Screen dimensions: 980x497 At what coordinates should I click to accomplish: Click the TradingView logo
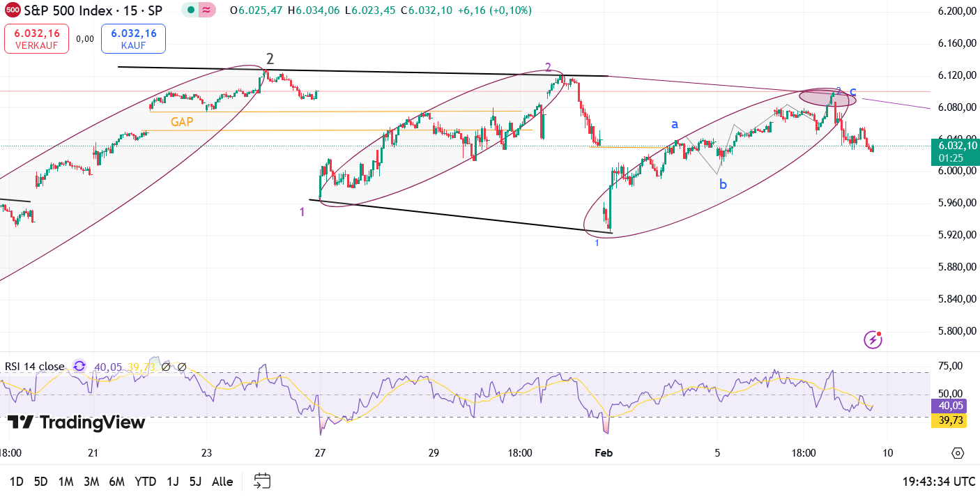pyautogui.click(x=76, y=422)
